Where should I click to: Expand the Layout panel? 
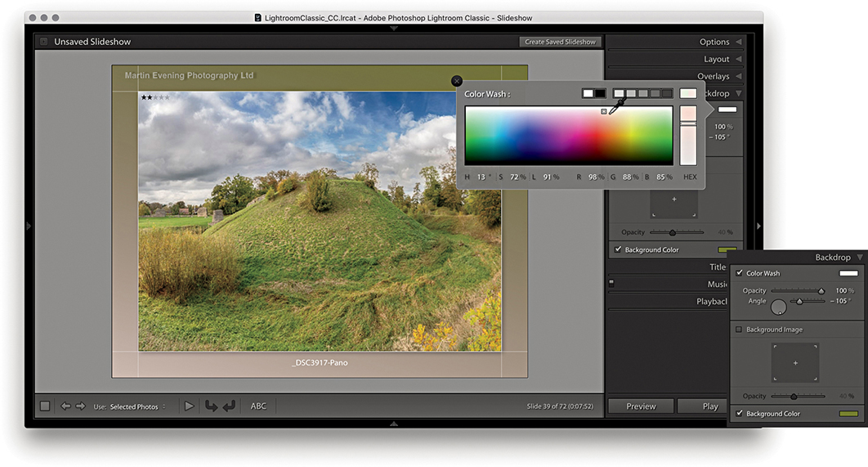(x=717, y=59)
